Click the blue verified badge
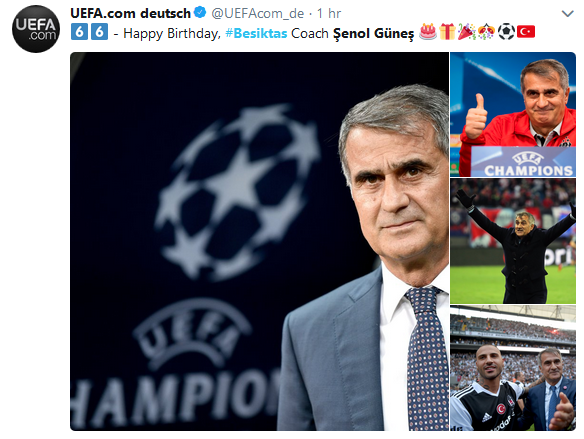 pyautogui.click(x=200, y=13)
